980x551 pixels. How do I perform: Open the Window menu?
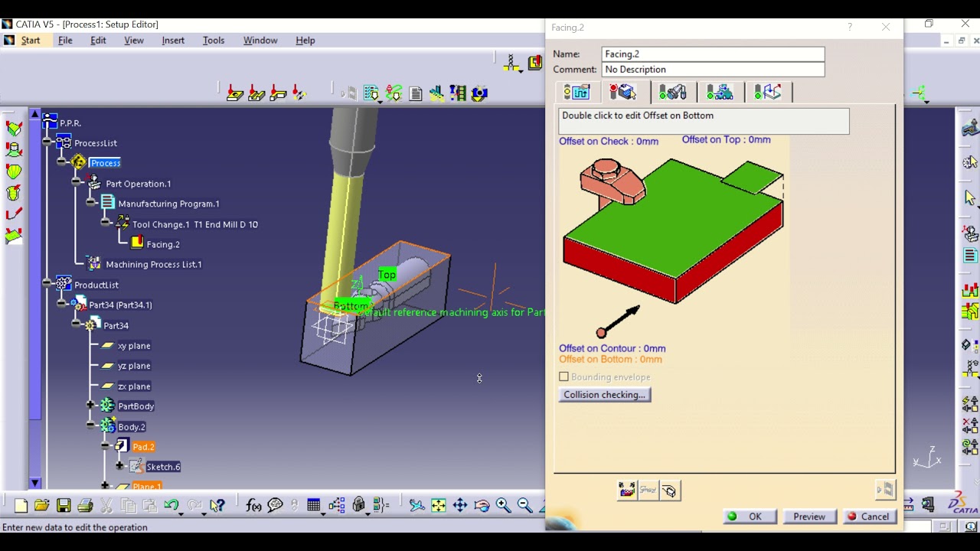click(x=260, y=41)
